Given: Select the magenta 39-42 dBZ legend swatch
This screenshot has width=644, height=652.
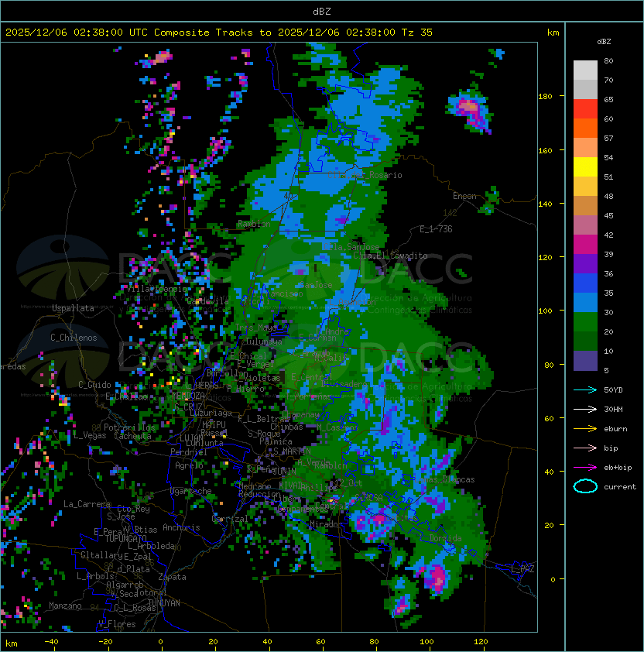Looking at the screenshot, I should point(585,245).
